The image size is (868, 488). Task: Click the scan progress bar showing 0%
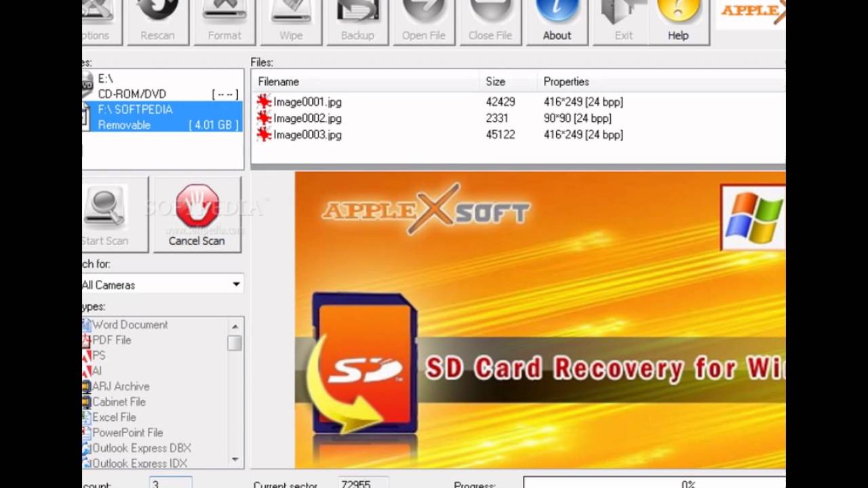[x=654, y=483]
